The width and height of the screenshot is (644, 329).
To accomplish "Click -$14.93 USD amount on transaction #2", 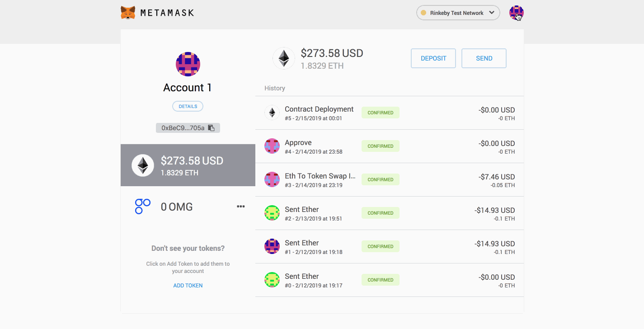I will (495, 210).
